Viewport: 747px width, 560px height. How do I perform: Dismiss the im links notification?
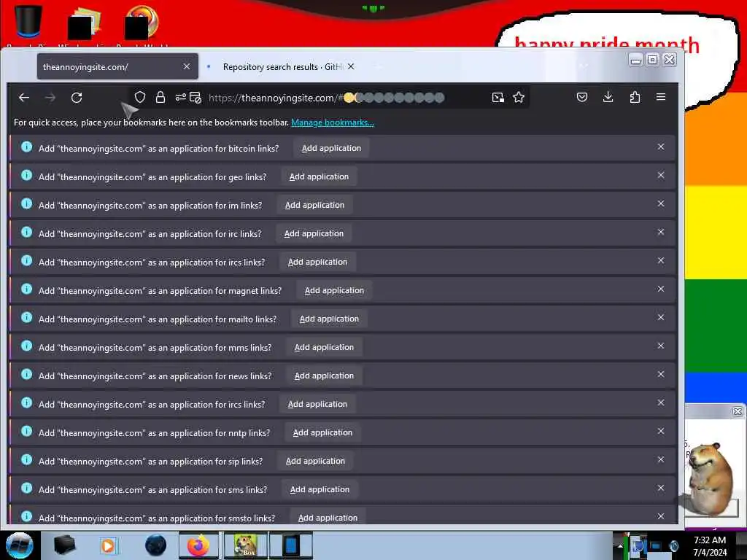(x=661, y=203)
